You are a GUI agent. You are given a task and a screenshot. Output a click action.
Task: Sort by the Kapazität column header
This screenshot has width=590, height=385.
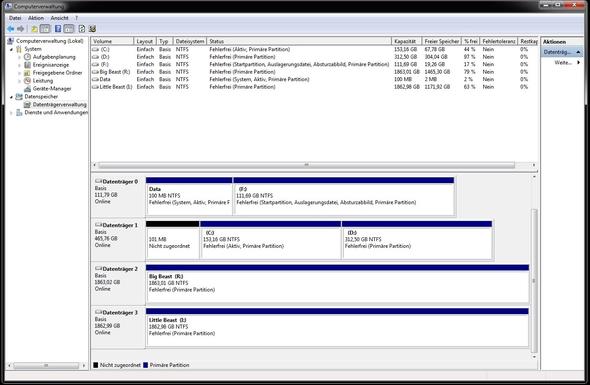point(406,41)
